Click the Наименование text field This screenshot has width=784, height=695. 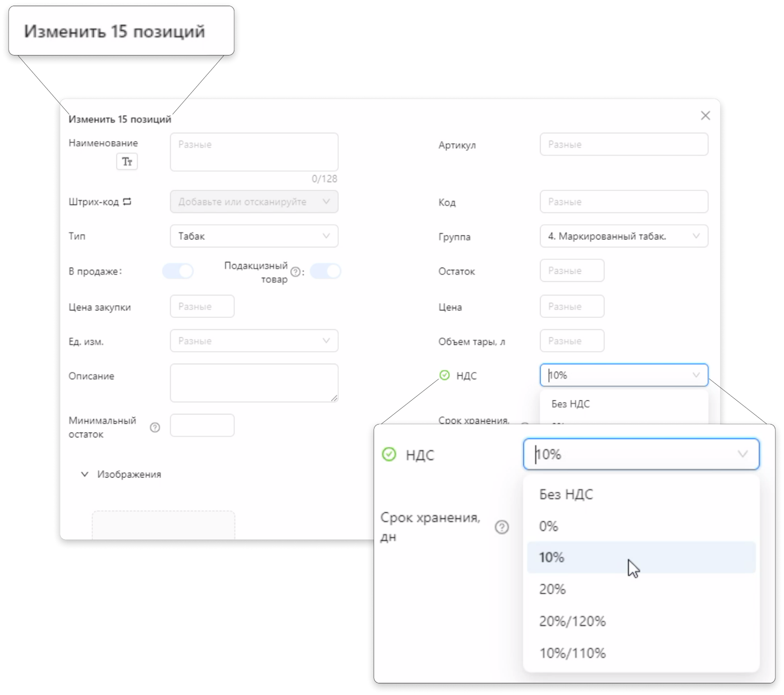point(254,152)
